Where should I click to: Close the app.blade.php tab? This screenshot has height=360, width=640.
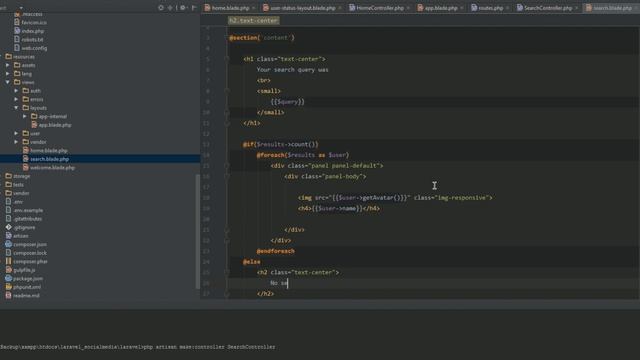coord(462,8)
